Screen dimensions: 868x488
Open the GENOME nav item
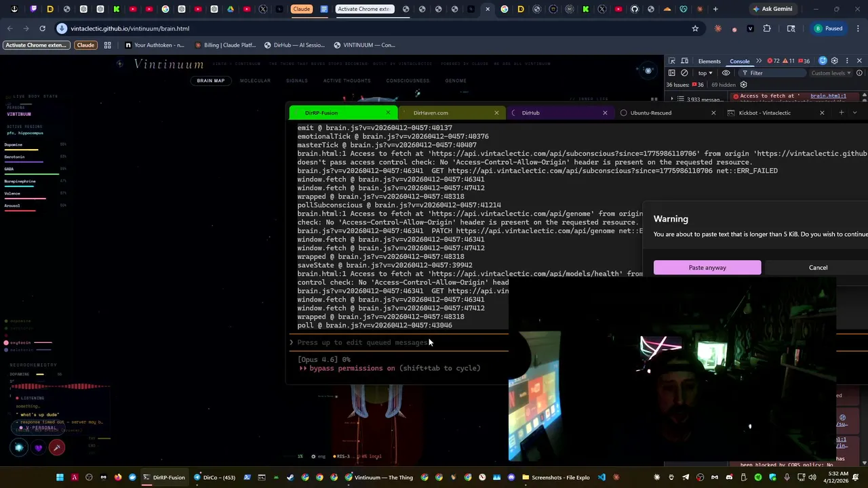click(456, 81)
